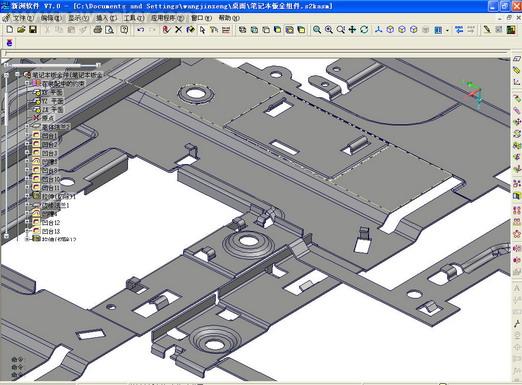Click the coordinate axes view icon
Viewport: 522px width, 385px height.
(378, 30)
